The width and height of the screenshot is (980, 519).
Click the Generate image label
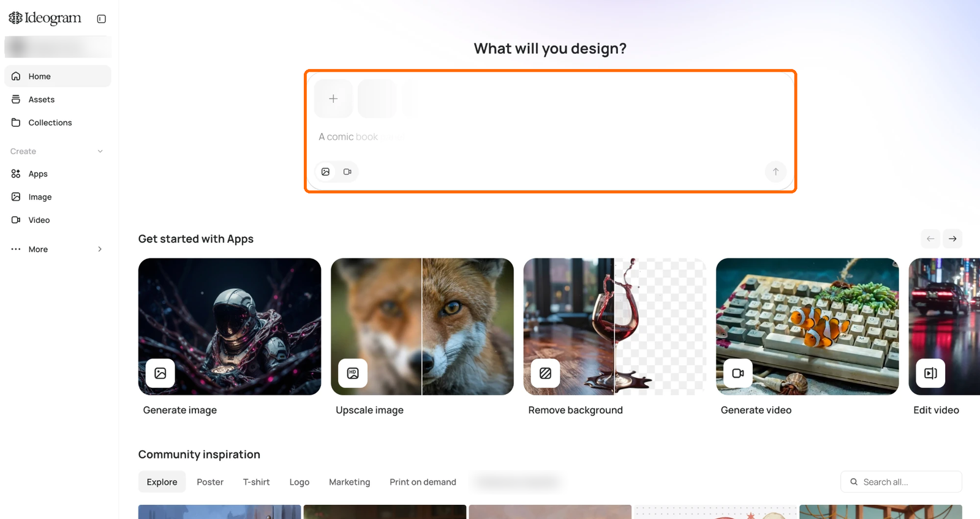click(x=180, y=411)
